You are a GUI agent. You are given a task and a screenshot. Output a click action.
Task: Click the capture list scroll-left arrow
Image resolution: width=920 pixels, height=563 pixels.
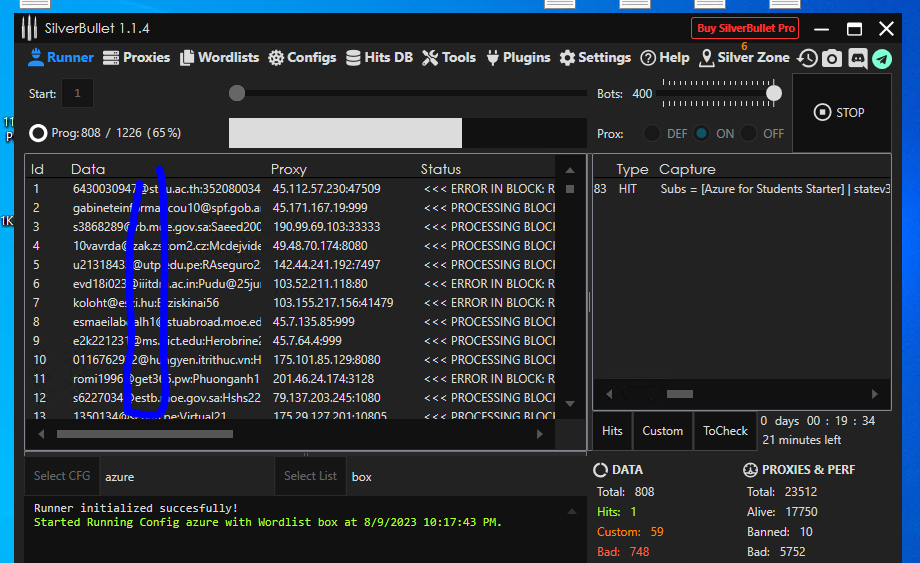coord(609,394)
